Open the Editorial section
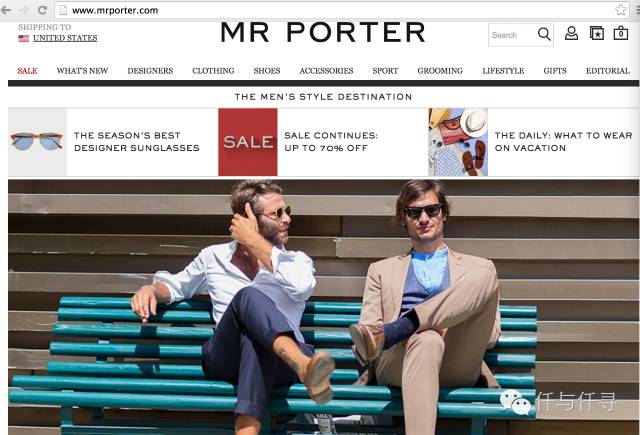The image size is (640, 435). (x=608, y=71)
